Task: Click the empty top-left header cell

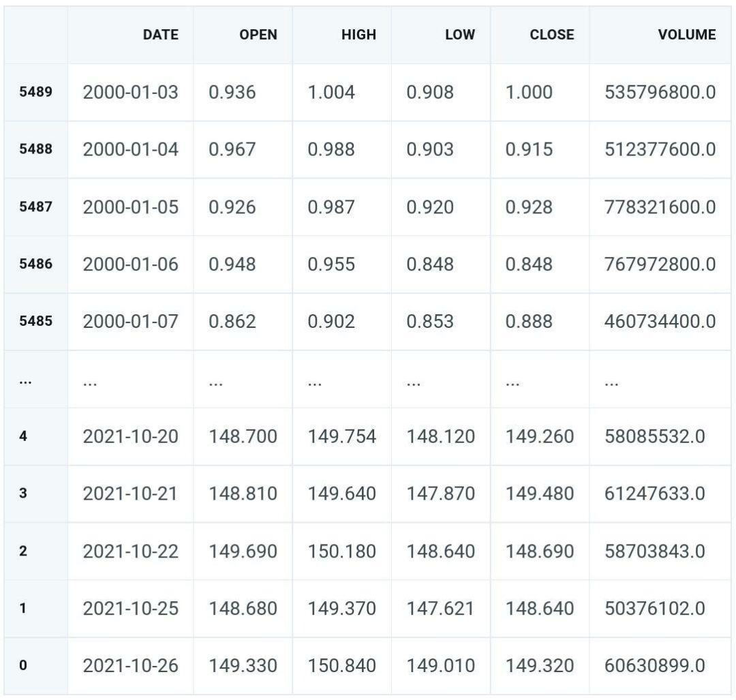Action: (35, 35)
